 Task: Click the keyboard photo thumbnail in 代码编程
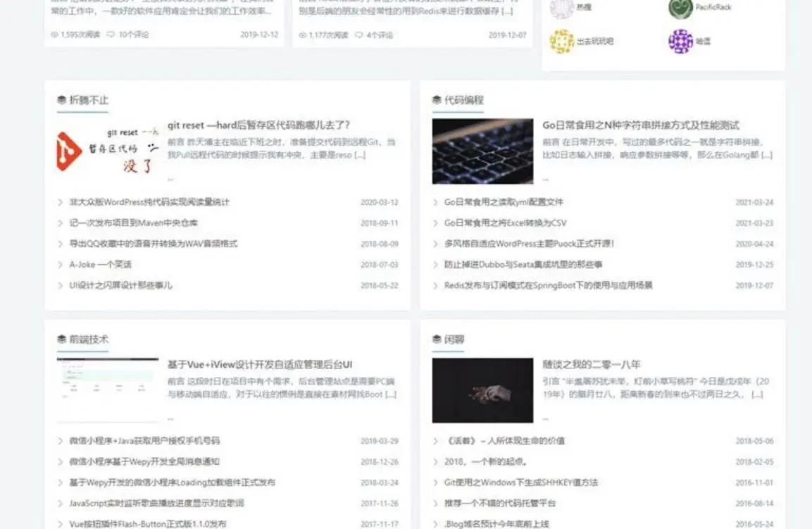pos(482,150)
